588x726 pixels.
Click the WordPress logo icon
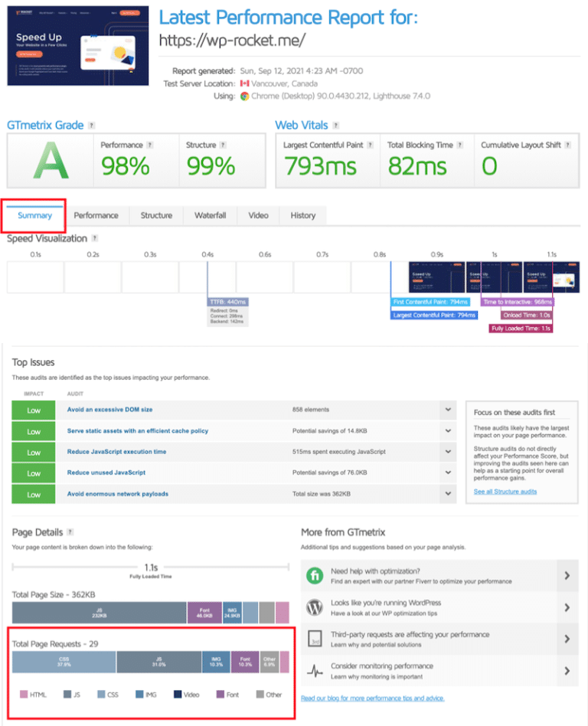click(315, 607)
